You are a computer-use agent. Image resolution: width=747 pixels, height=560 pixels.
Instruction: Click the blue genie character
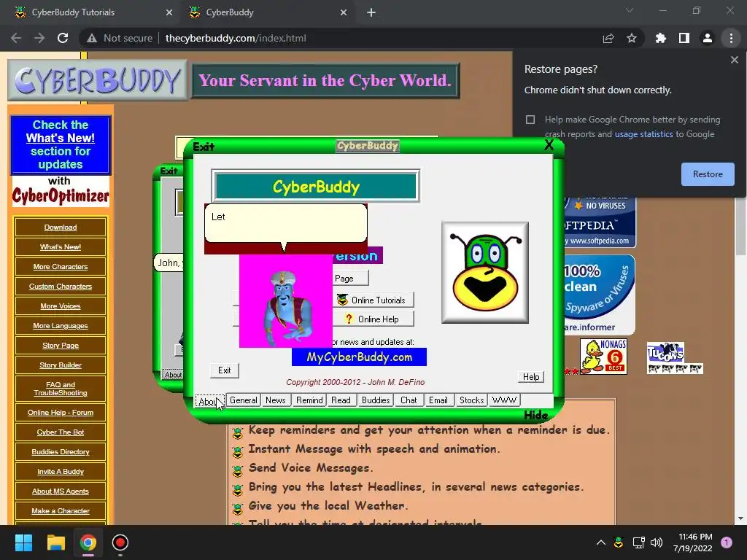coord(286,307)
